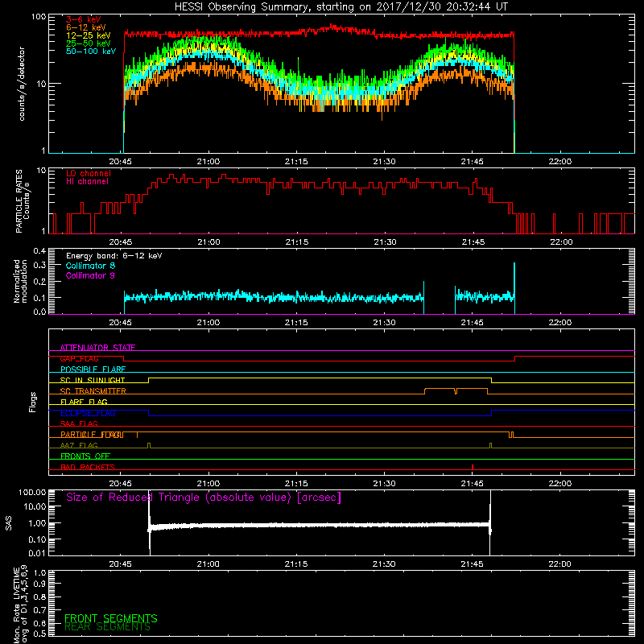Click the 0.7 value on LIVETIME axis

pos(39,610)
